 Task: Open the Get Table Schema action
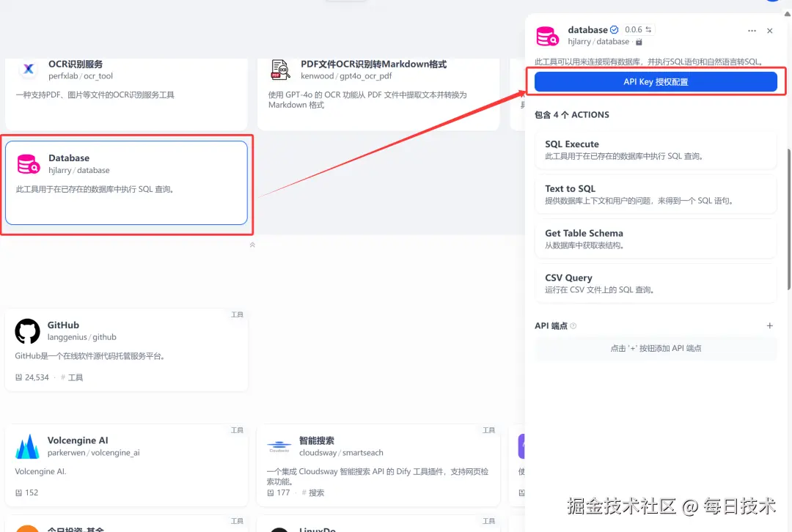[656, 239]
